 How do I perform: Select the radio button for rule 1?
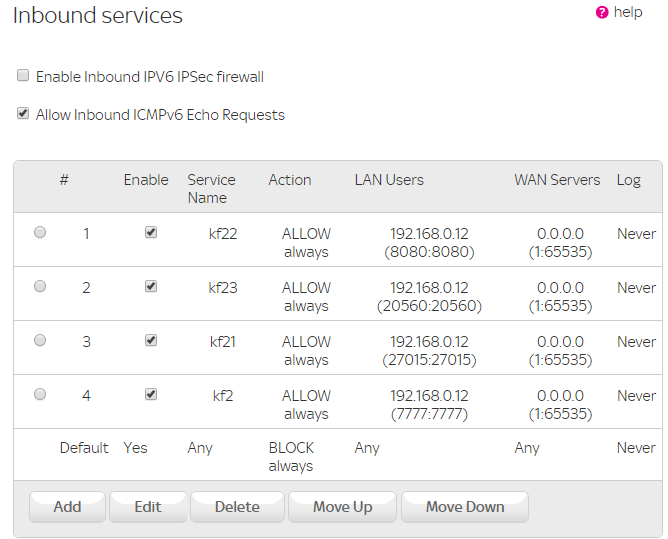40,232
